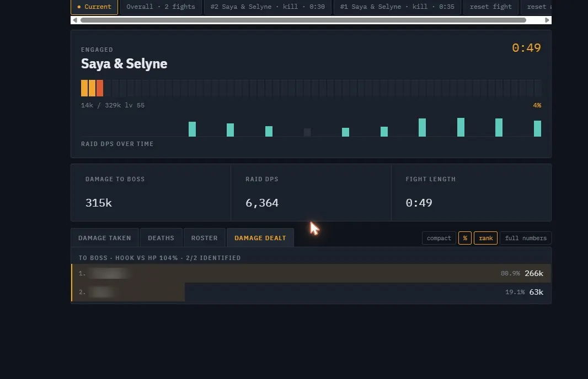Viewport: 588px width, 379px height.
Task: Click the To Boss hook vs HP header
Action: pos(159,258)
